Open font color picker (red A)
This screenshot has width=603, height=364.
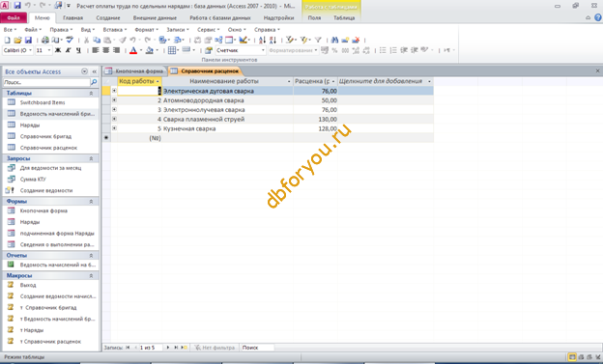pos(133,50)
